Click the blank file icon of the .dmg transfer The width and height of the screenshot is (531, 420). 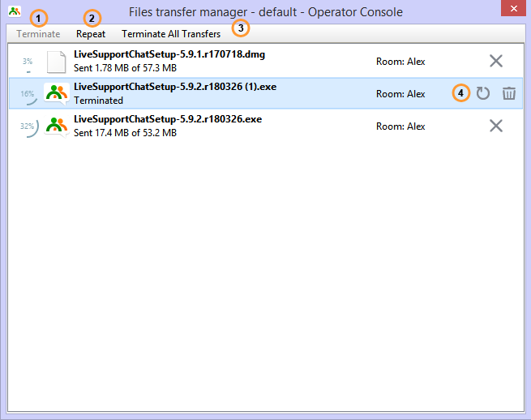(56, 62)
